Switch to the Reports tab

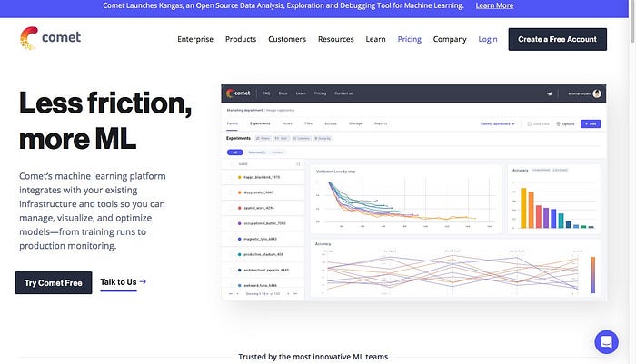coord(381,123)
